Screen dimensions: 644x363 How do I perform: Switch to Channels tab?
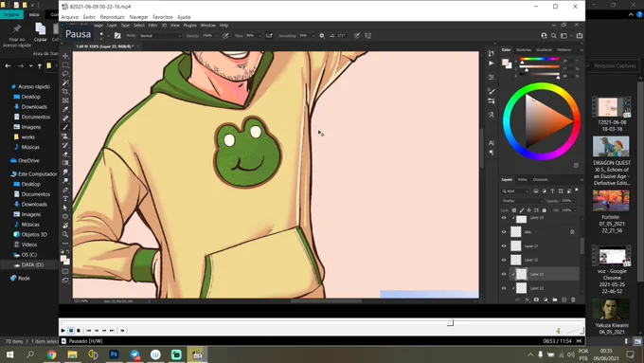[x=540, y=180]
